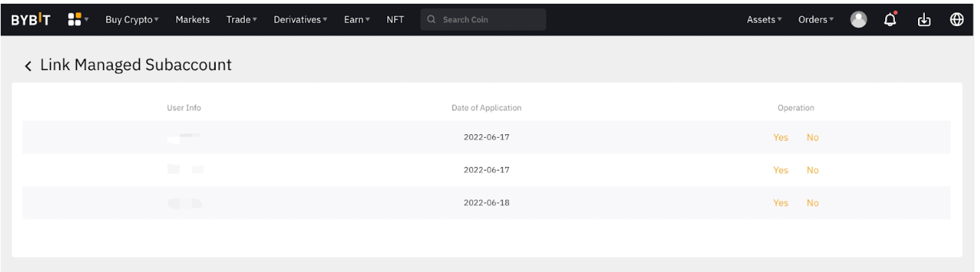Open language globe icon
This screenshot has height=272, width=980.
pos(956,20)
